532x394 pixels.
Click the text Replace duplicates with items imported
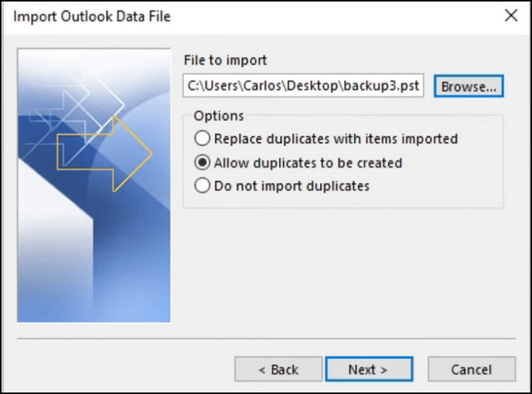336,139
